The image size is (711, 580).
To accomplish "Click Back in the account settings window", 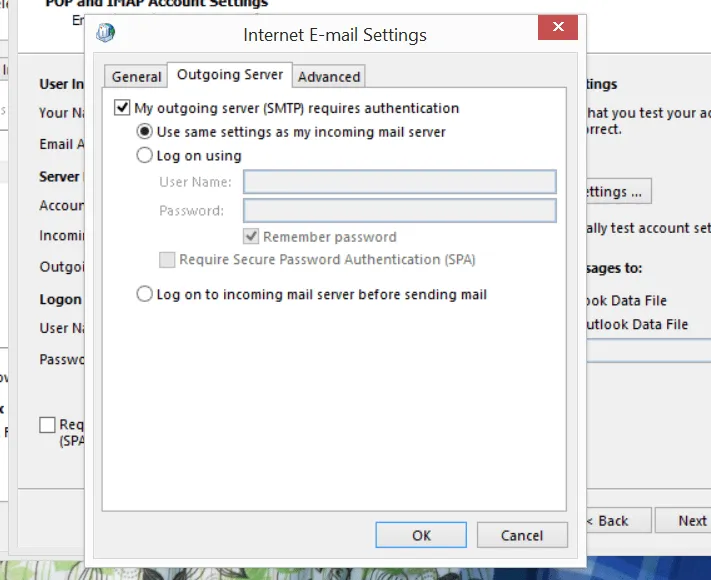I will coord(618,521).
